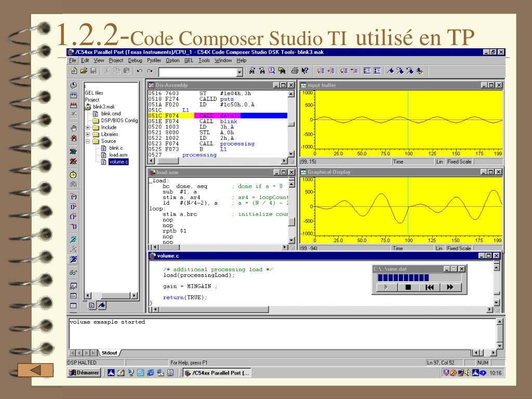The width and height of the screenshot is (532, 399).
Task: Click the 'return(TRUE);' line in volume.c
Action: pyautogui.click(x=185, y=298)
